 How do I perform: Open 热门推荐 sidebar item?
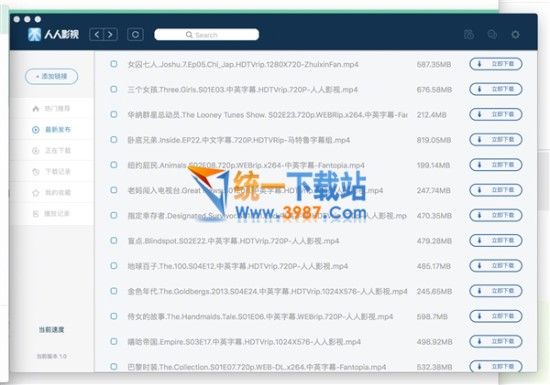(52, 108)
